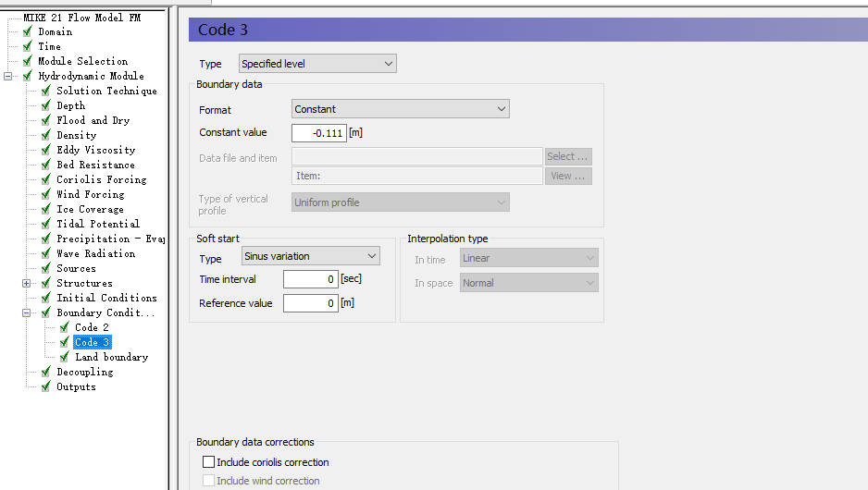This screenshot has height=490, width=868.
Task: Click the checkmark icon next to Time
Action: point(28,46)
